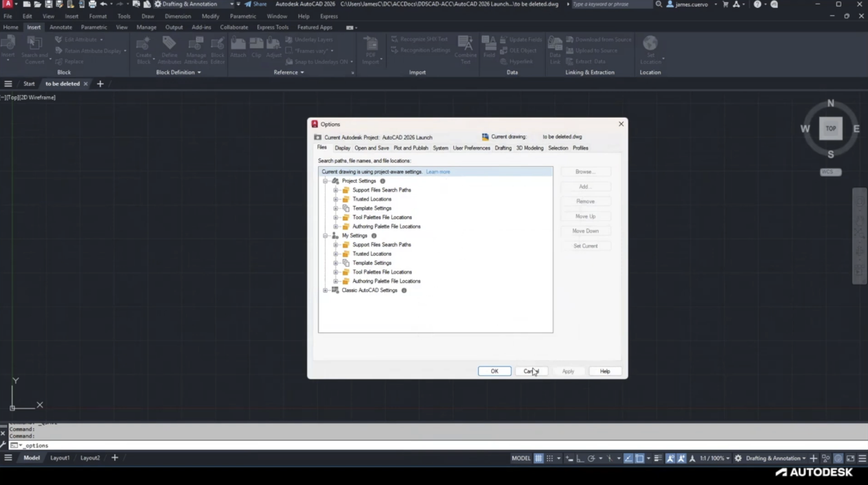Click the workspace switching gear icon in status bar

[x=738, y=458]
